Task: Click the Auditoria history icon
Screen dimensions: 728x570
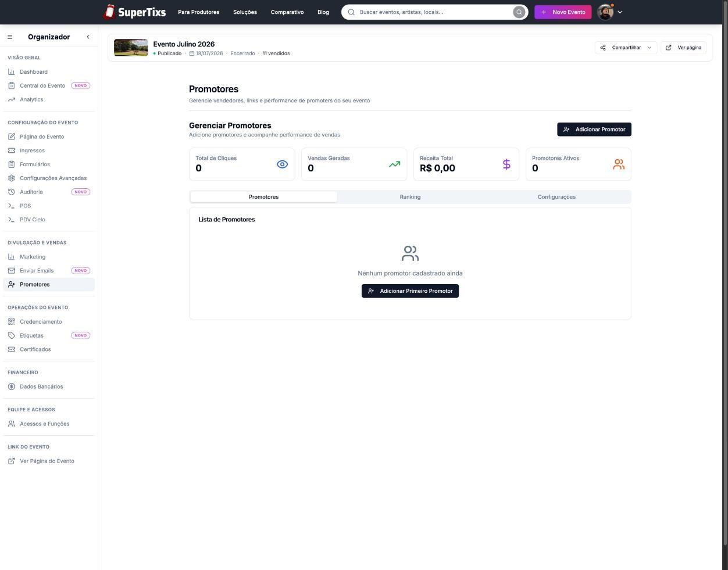Action: point(12,192)
